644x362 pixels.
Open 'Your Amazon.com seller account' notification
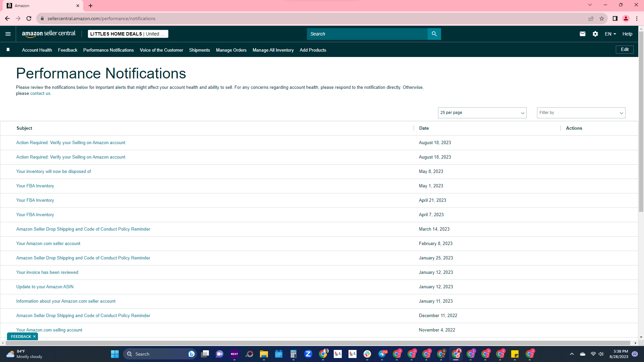click(x=48, y=243)
